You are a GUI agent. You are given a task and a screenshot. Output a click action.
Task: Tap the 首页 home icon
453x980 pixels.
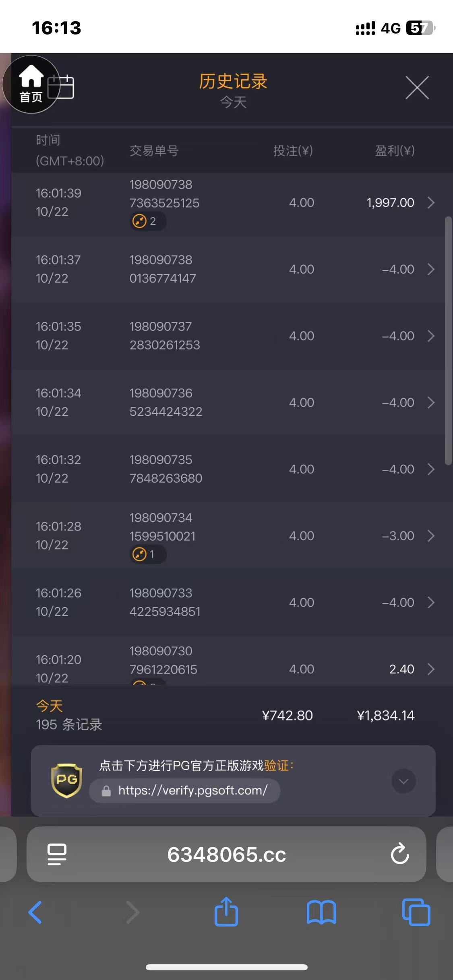(31, 84)
